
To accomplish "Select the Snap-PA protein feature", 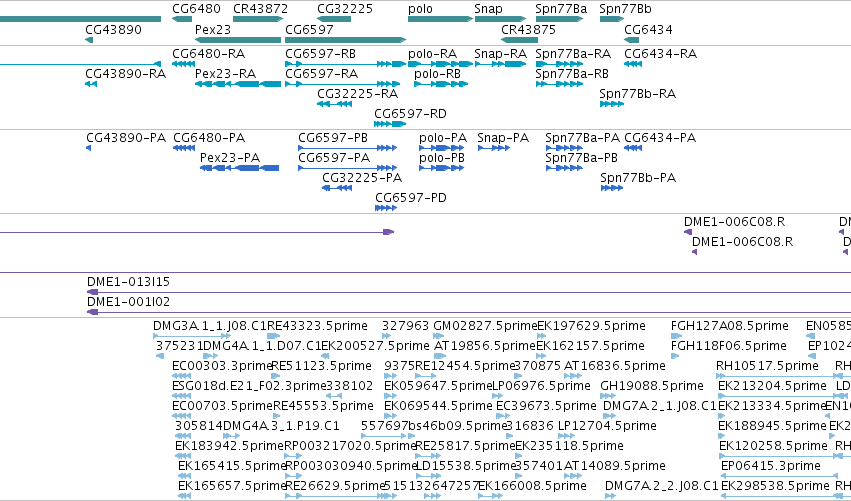I will click(493, 148).
